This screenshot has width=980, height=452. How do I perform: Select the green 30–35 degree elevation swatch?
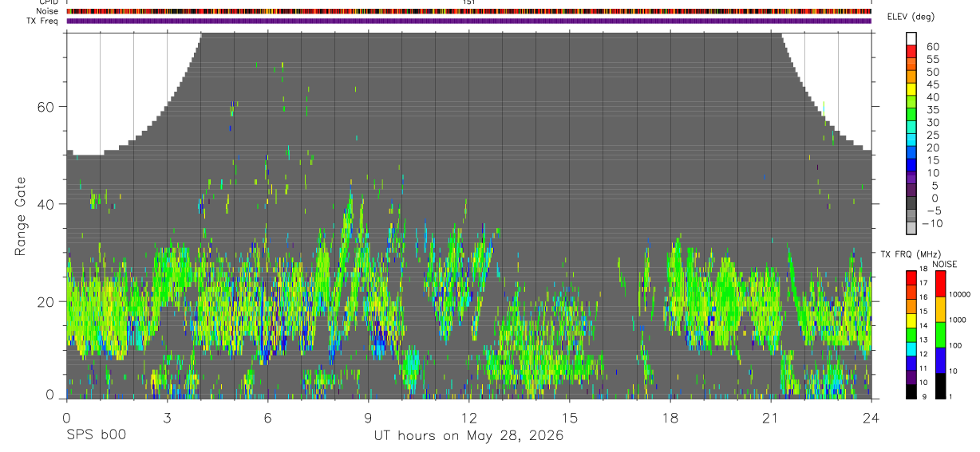pos(911,115)
